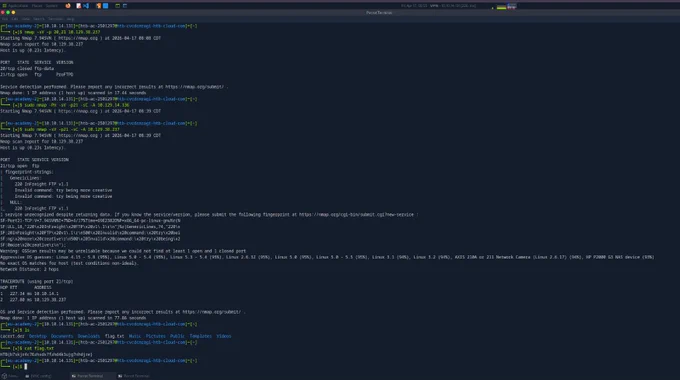Click 'Pictures' in the ls output

156,336
